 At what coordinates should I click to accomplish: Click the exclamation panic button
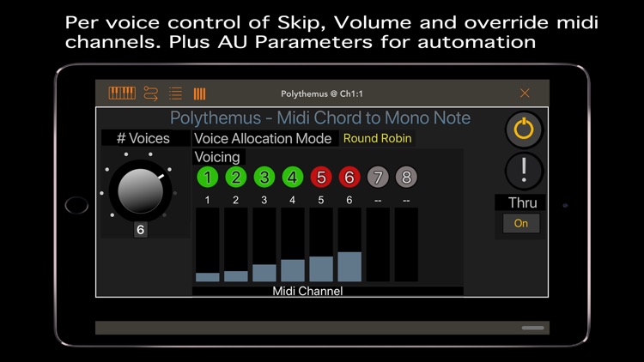pos(524,171)
